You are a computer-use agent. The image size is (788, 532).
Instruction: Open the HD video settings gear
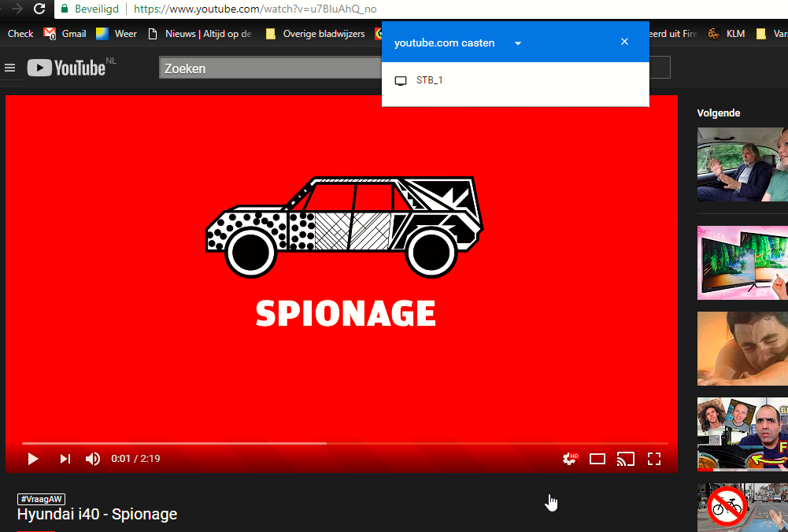coord(570,459)
